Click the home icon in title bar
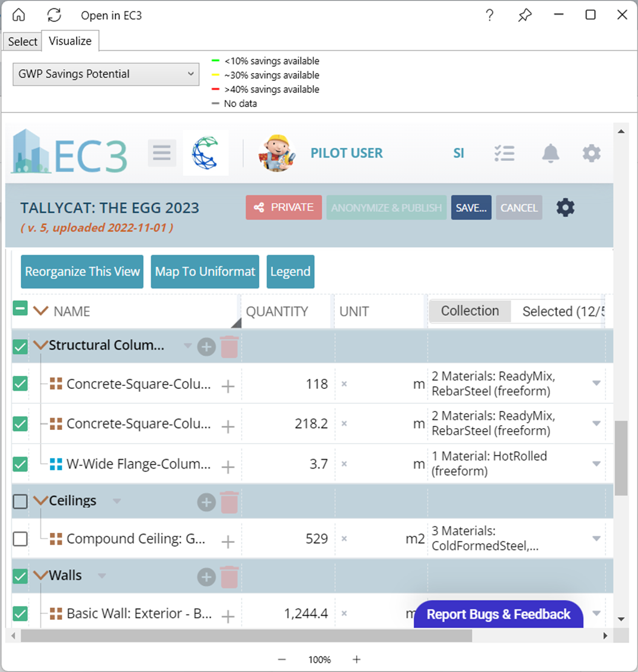Screen dimensions: 638x672 point(19,15)
